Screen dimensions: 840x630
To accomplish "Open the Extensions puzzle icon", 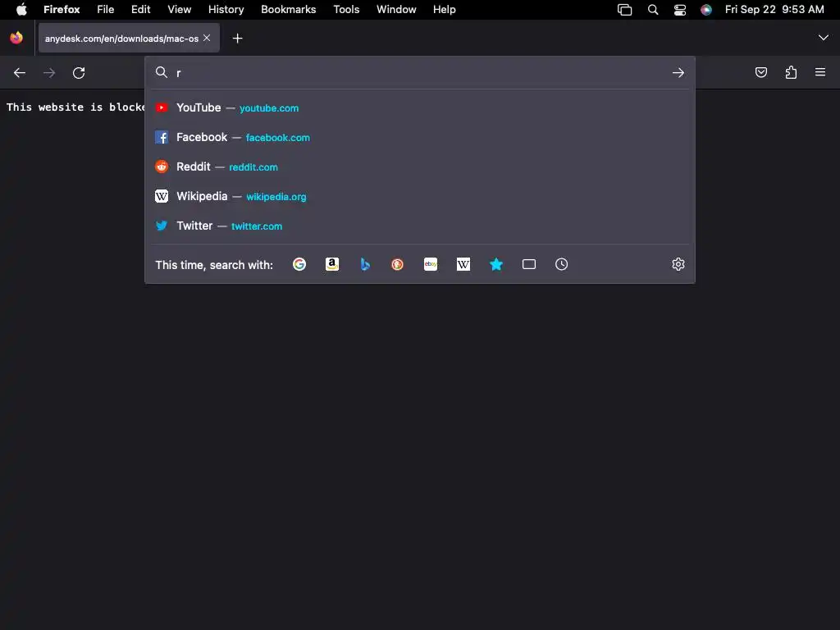I will (x=791, y=72).
